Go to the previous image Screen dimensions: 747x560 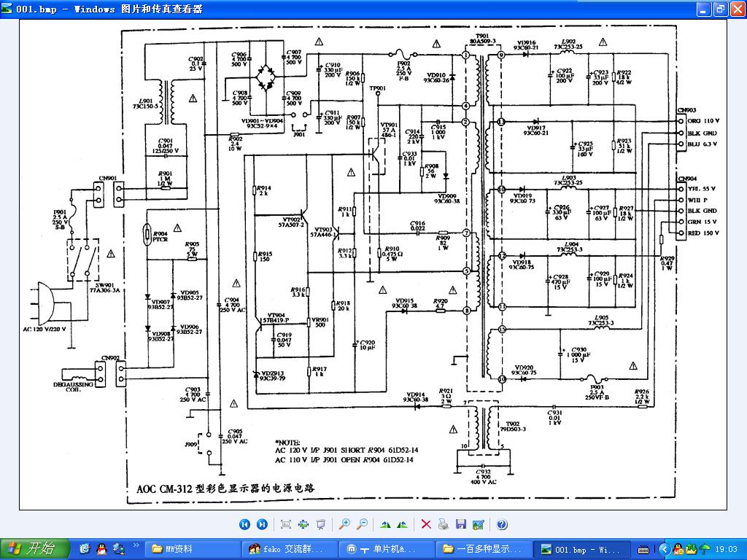(x=244, y=524)
